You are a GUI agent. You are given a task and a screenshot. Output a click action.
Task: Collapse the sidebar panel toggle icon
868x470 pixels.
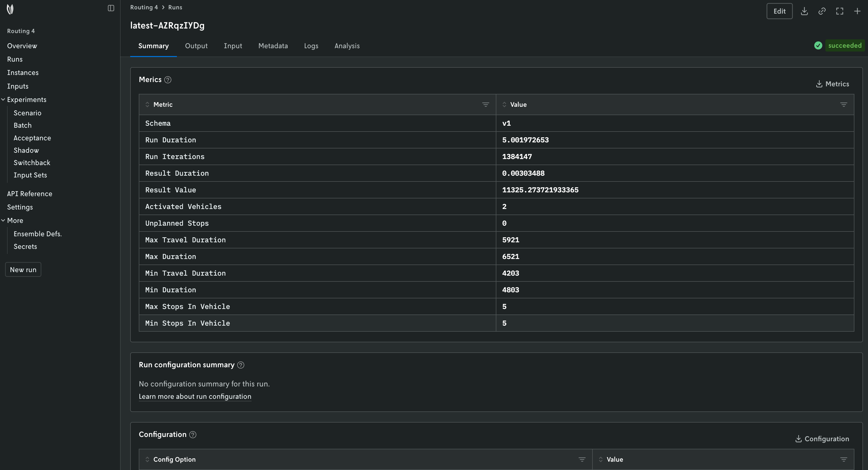pyautogui.click(x=111, y=8)
